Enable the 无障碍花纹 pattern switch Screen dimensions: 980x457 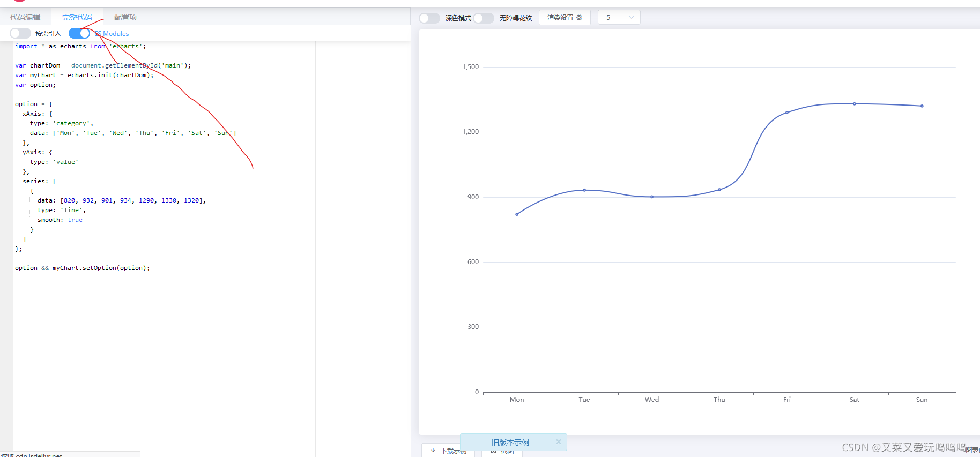point(484,18)
